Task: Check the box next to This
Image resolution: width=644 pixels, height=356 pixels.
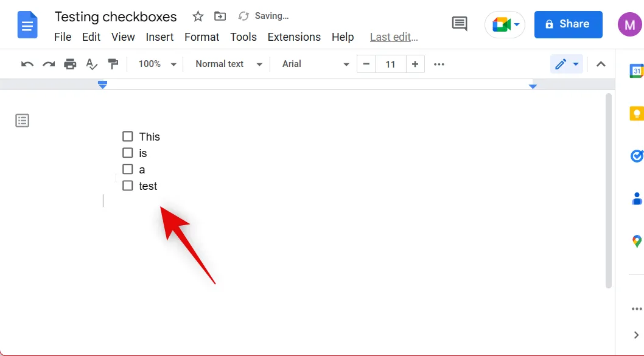Action: [x=128, y=136]
